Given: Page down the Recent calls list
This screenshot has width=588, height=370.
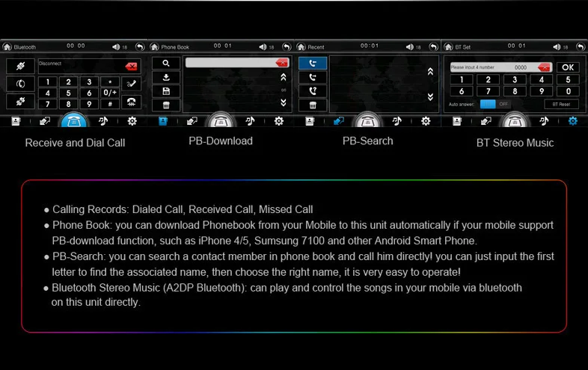Looking at the screenshot, I should 430,96.
